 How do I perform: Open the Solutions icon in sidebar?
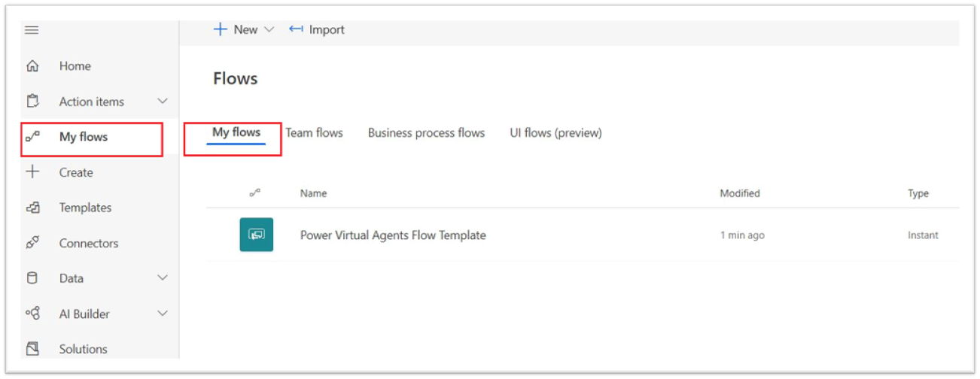[x=32, y=349]
